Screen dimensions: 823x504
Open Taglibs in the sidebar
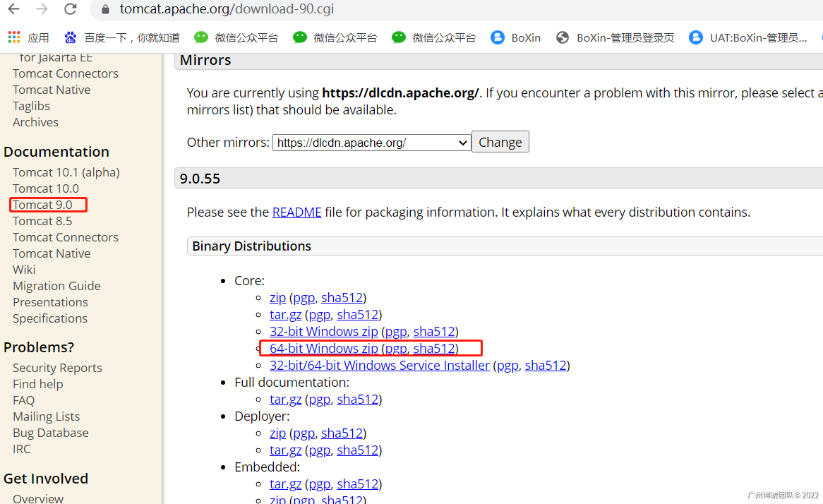pyautogui.click(x=32, y=106)
